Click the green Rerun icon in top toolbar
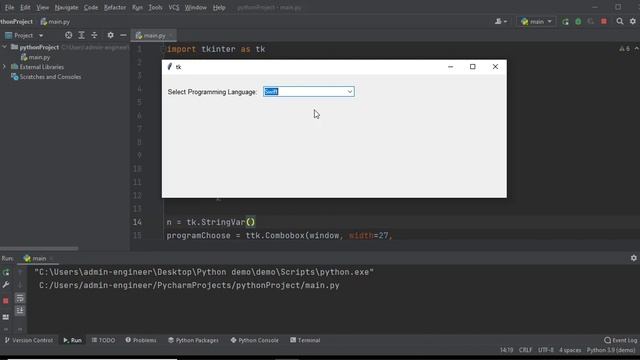640x360 pixels. click(x=565, y=21)
